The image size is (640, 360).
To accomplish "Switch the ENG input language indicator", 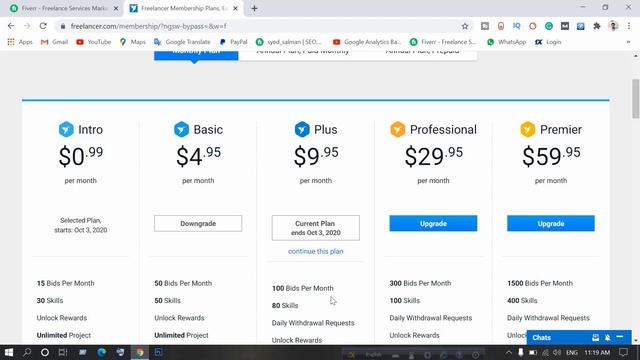I will pos(572,352).
